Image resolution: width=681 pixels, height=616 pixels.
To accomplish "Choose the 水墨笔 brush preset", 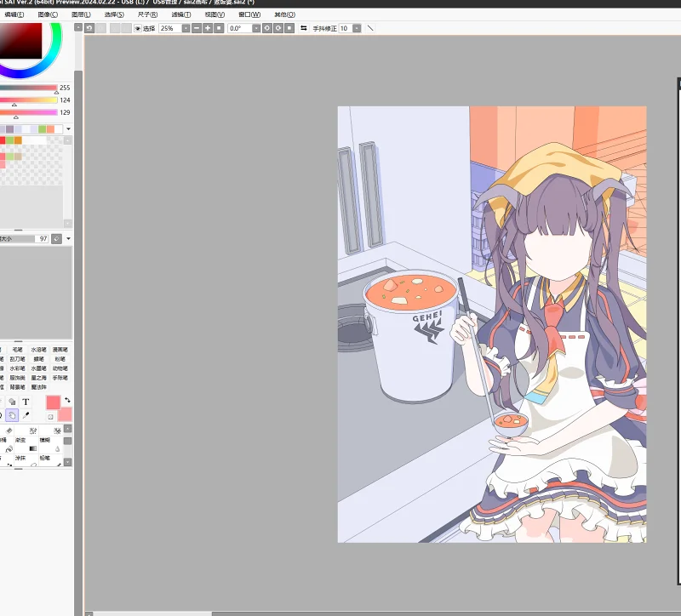I will click(x=38, y=368).
